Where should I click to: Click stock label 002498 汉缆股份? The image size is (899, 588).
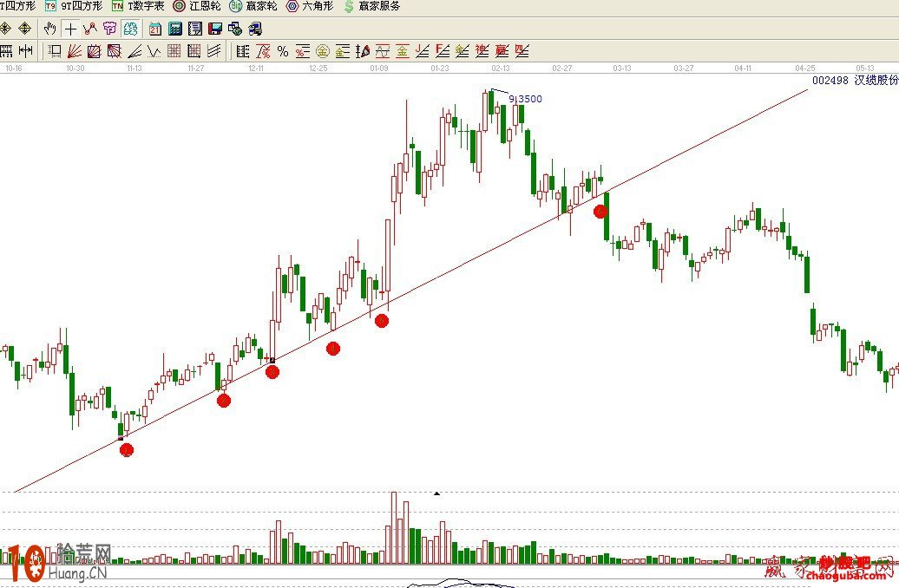(x=855, y=81)
